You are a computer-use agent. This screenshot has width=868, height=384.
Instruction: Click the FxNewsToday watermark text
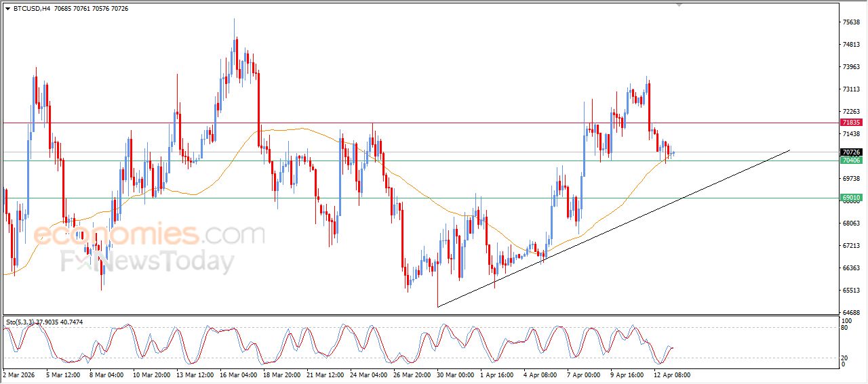(x=148, y=261)
